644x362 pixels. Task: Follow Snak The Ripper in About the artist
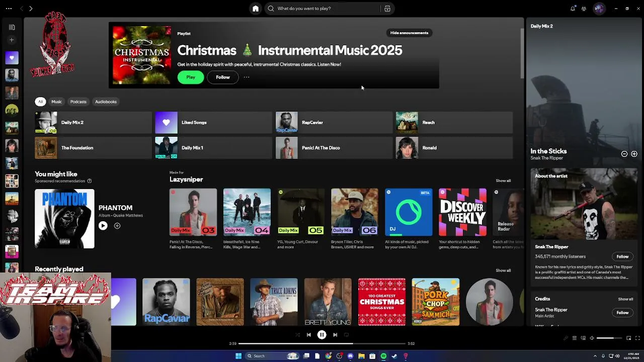pos(622,256)
